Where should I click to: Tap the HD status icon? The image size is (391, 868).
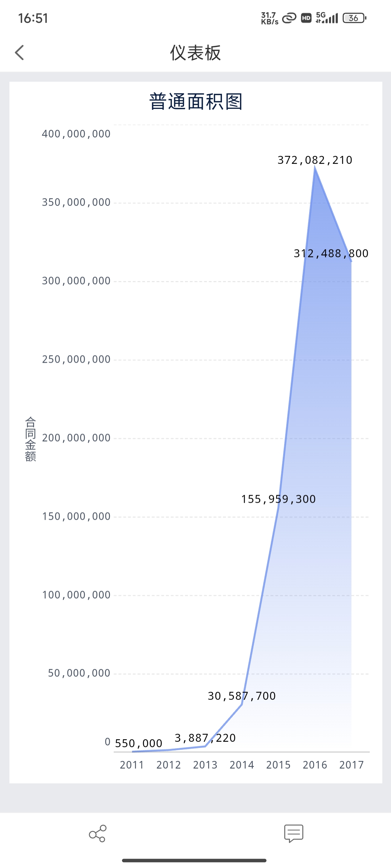(x=306, y=18)
